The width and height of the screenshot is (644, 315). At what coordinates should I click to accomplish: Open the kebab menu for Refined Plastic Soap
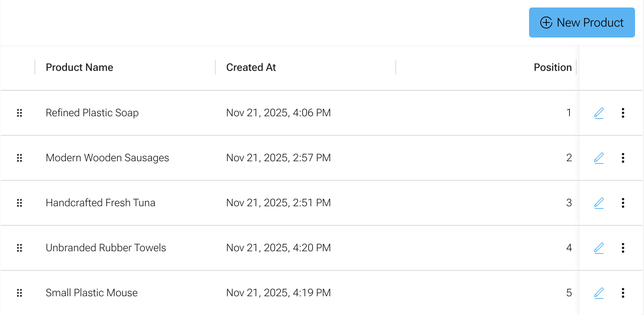point(623,112)
